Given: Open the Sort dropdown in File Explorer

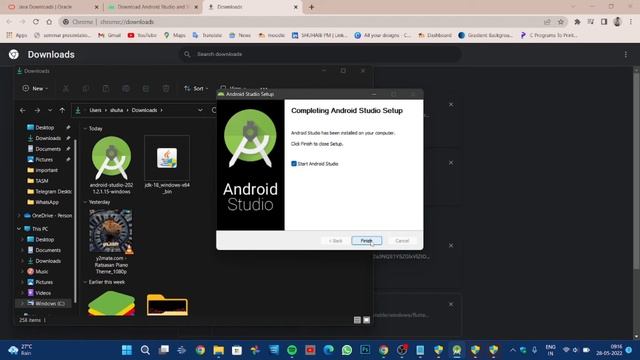Looking at the screenshot, I should coord(196,88).
